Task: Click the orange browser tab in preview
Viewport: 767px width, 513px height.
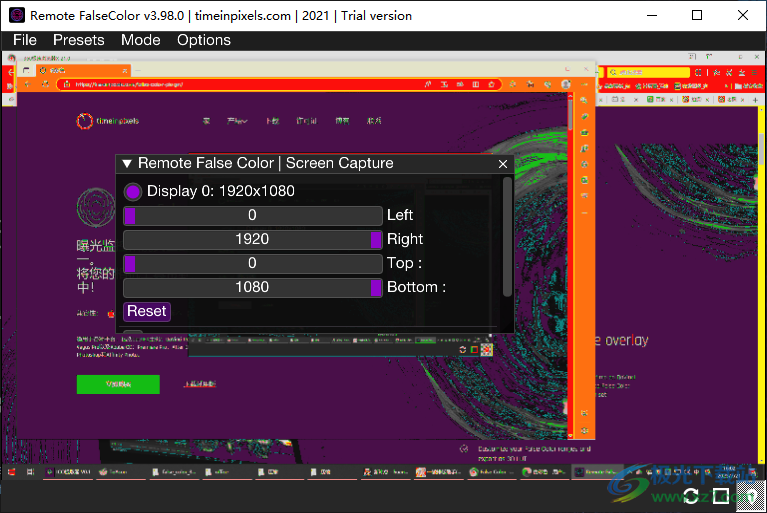Action: pyautogui.click(x=83, y=70)
